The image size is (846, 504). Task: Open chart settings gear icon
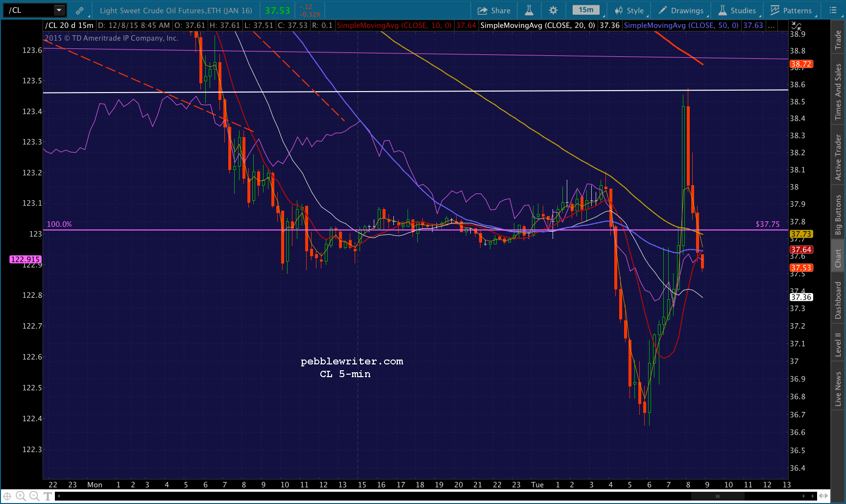pos(553,10)
